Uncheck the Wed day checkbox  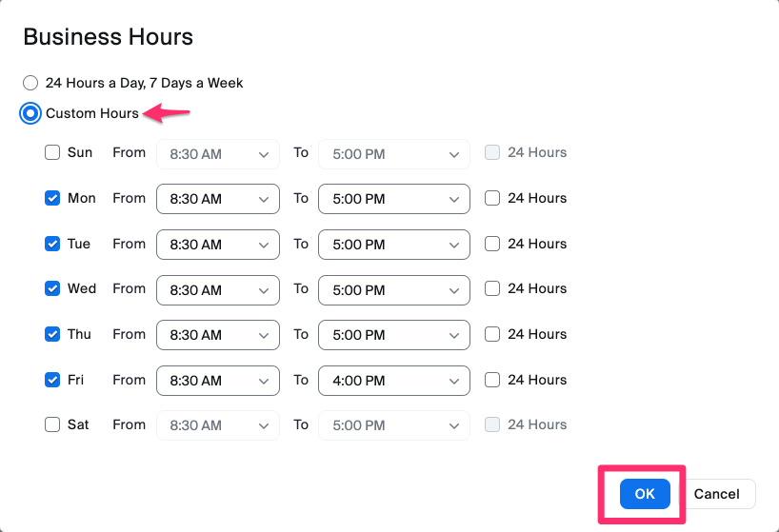coord(52,288)
